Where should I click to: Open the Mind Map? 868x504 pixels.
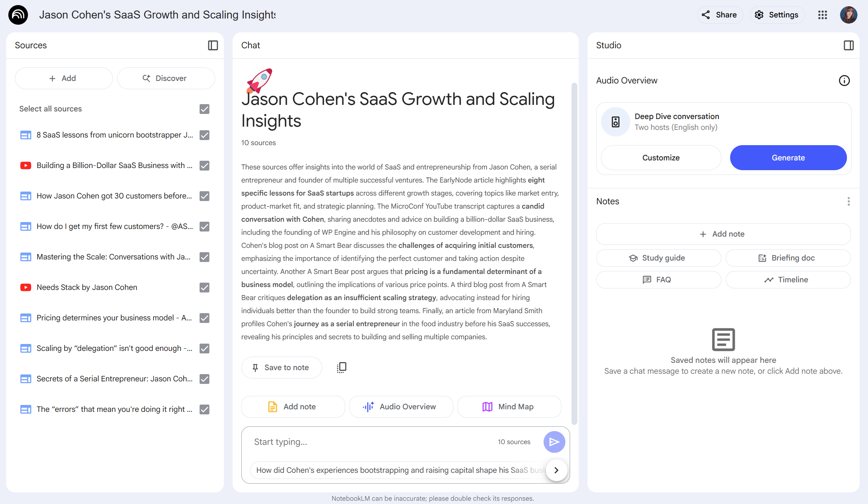tap(509, 407)
